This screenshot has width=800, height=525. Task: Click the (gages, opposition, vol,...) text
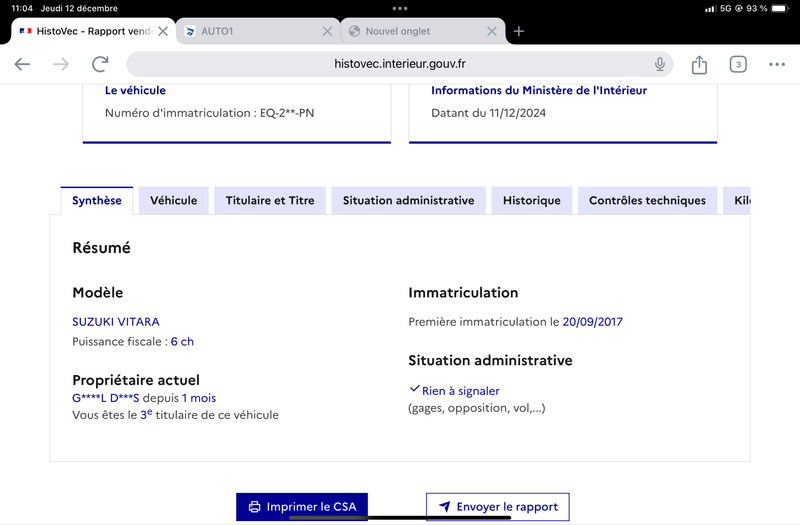(477, 408)
